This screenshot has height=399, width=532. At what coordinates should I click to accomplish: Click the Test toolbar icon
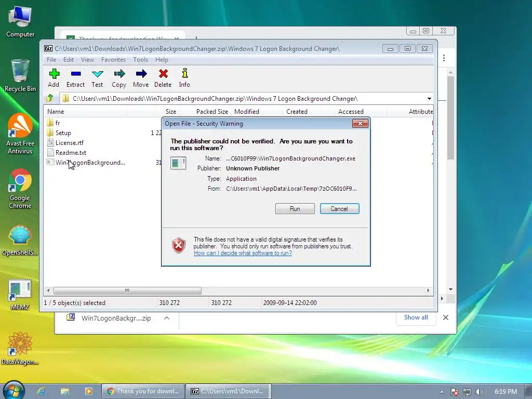[x=97, y=78]
